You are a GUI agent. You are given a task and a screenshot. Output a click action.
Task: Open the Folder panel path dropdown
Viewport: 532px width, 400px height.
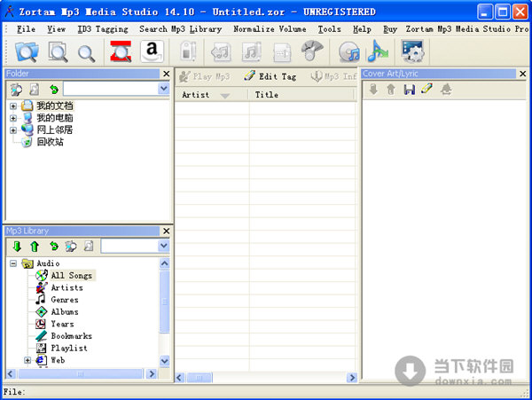tap(164, 89)
